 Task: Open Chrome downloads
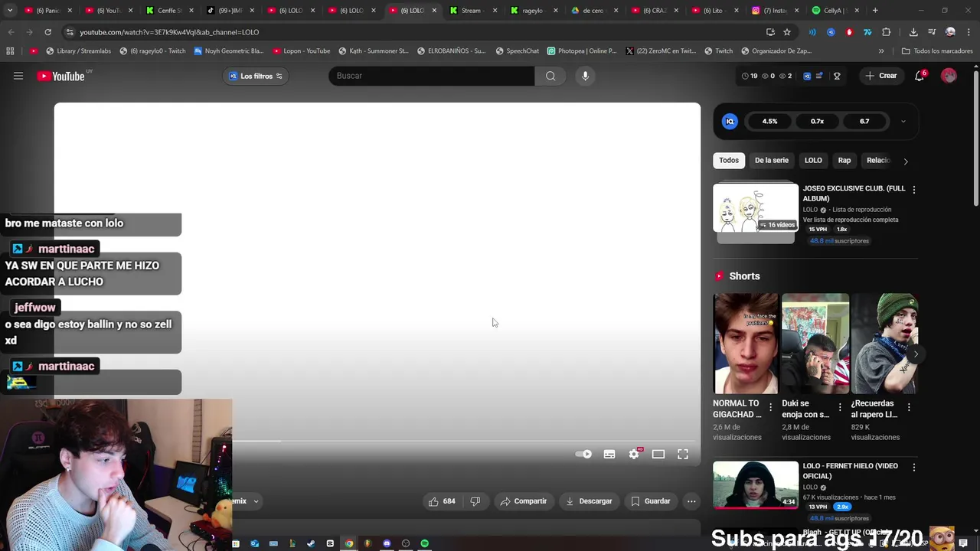pyautogui.click(x=913, y=32)
